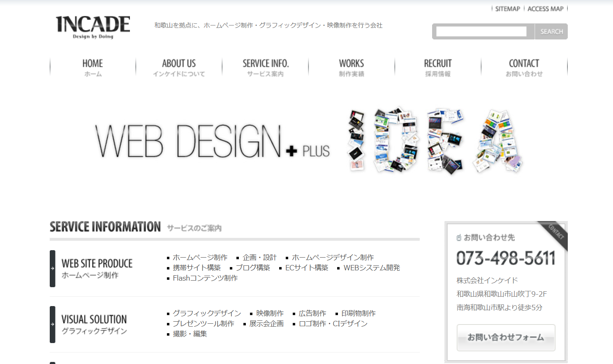Open the WORKS menu item
This screenshot has height=364, width=613.
click(x=352, y=67)
